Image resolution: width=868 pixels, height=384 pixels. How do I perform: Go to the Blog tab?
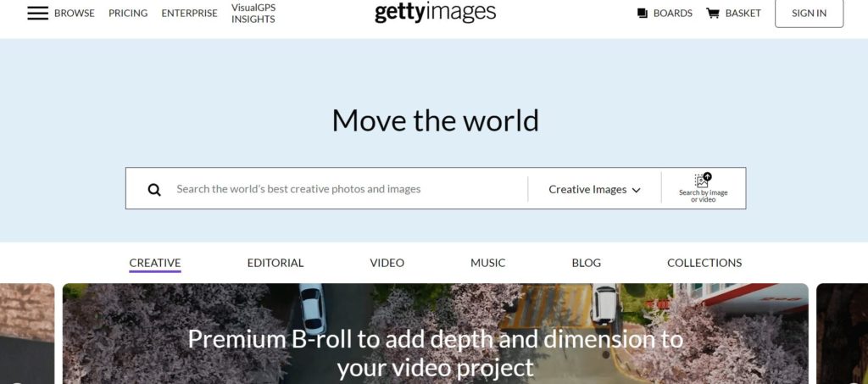pos(587,263)
